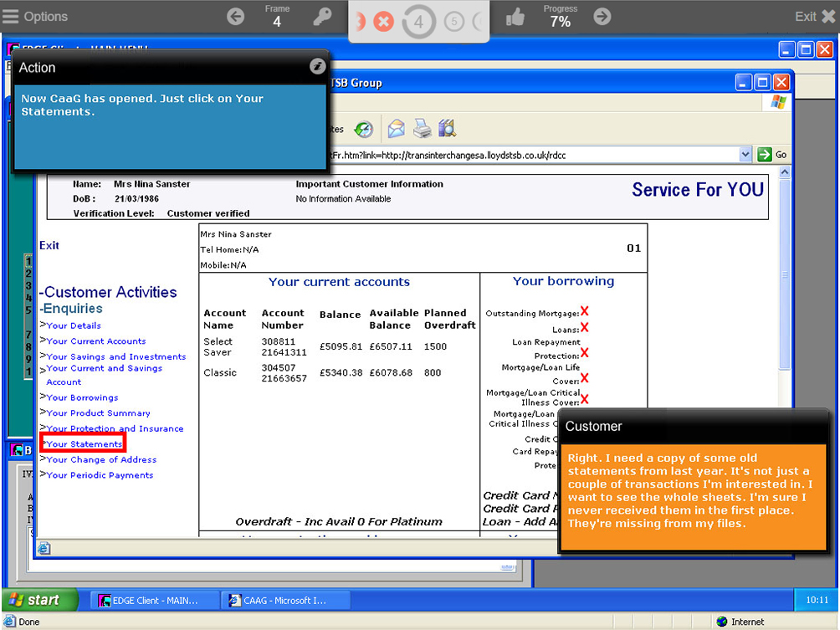The height and width of the screenshot is (630, 840).
Task: Click the red X step indicator
Action: 383,22
